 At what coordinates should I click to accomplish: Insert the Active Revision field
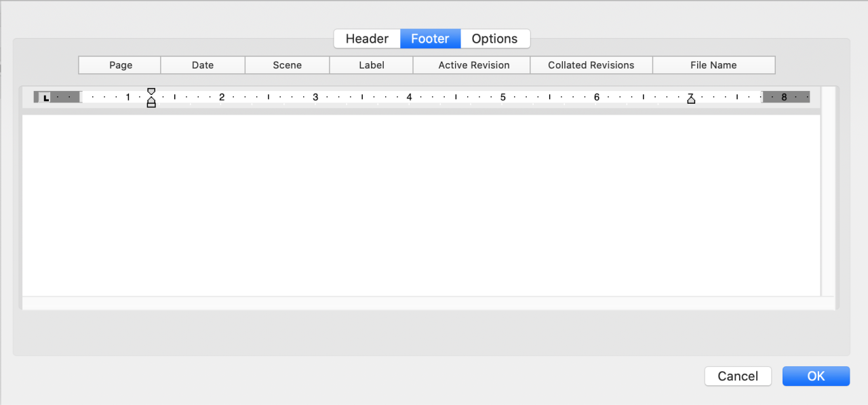(x=473, y=65)
